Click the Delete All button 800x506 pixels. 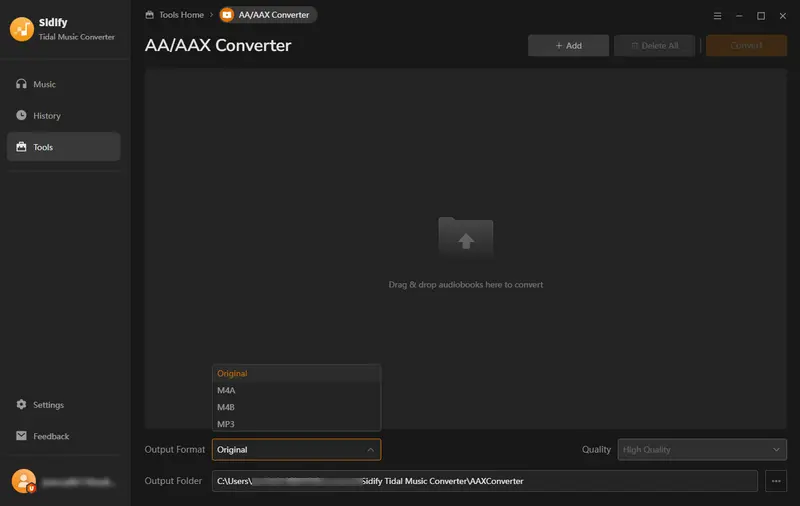(x=655, y=45)
